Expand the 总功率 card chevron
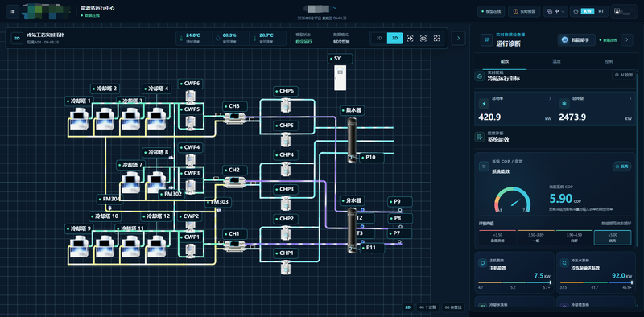 click(x=550, y=98)
